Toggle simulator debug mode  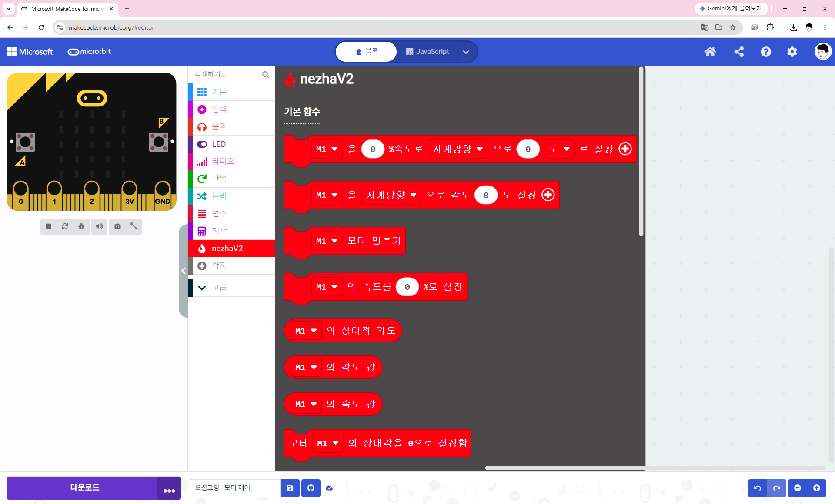(x=81, y=226)
